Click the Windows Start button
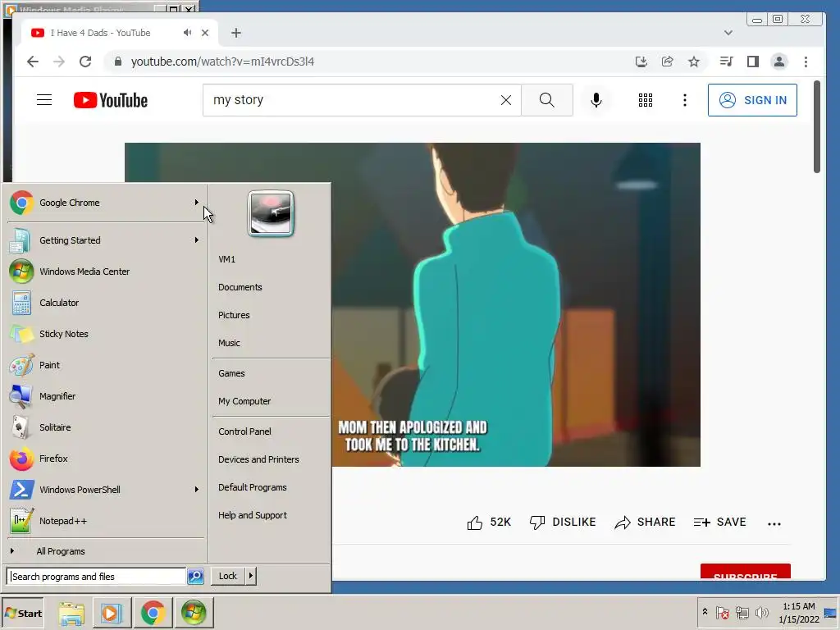 point(23,613)
